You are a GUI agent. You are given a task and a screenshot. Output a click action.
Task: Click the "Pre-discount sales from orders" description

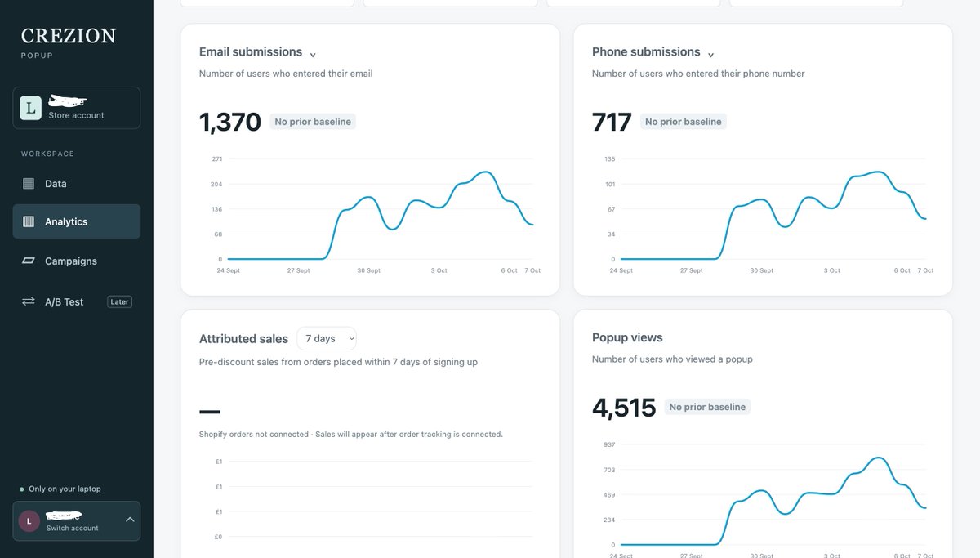pos(338,362)
